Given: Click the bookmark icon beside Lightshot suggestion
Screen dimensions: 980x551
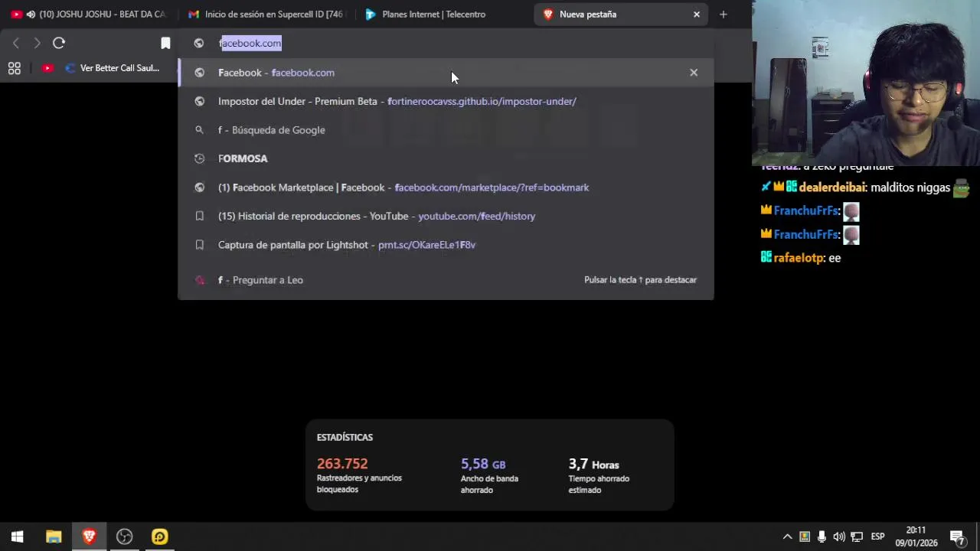Looking at the screenshot, I should coord(199,245).
